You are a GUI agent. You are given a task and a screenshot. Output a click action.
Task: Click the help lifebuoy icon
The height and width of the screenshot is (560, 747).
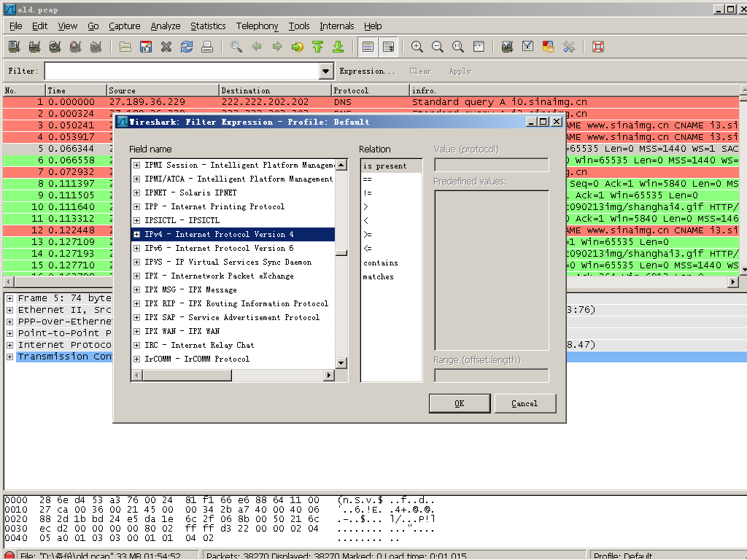click(598, 47)
